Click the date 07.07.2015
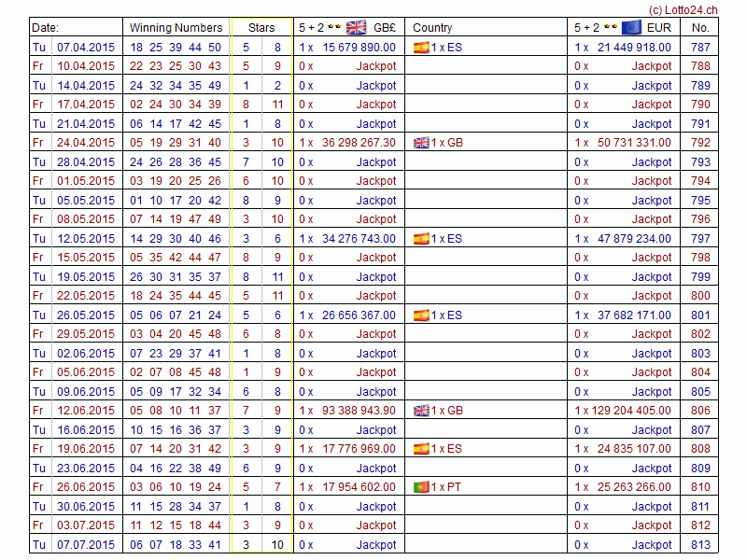Image resolution: width=747 pixels, height=560 pixels. tap(86, 545)
